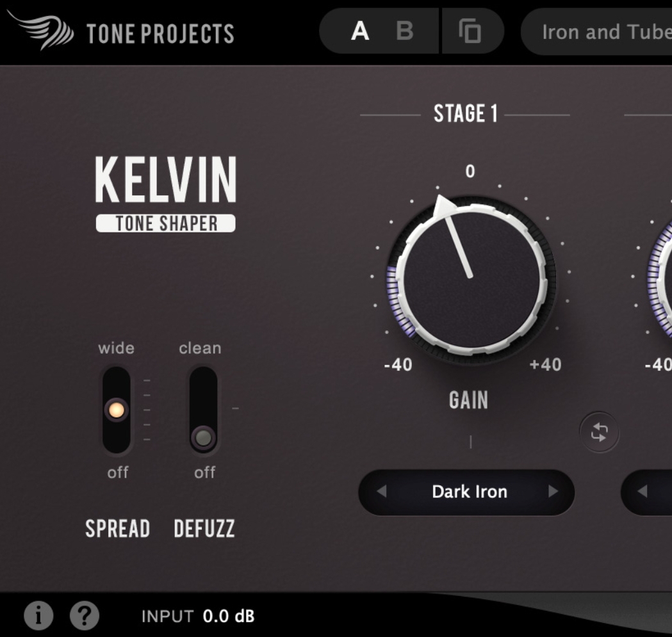672x637 pixels.
Task: Select previous Stage 1 model arrow
Action: click(x=381, y=491)
